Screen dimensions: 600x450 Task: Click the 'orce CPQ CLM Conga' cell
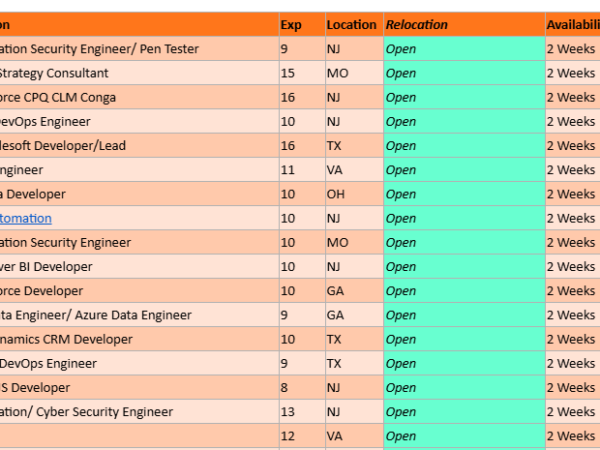139,98
